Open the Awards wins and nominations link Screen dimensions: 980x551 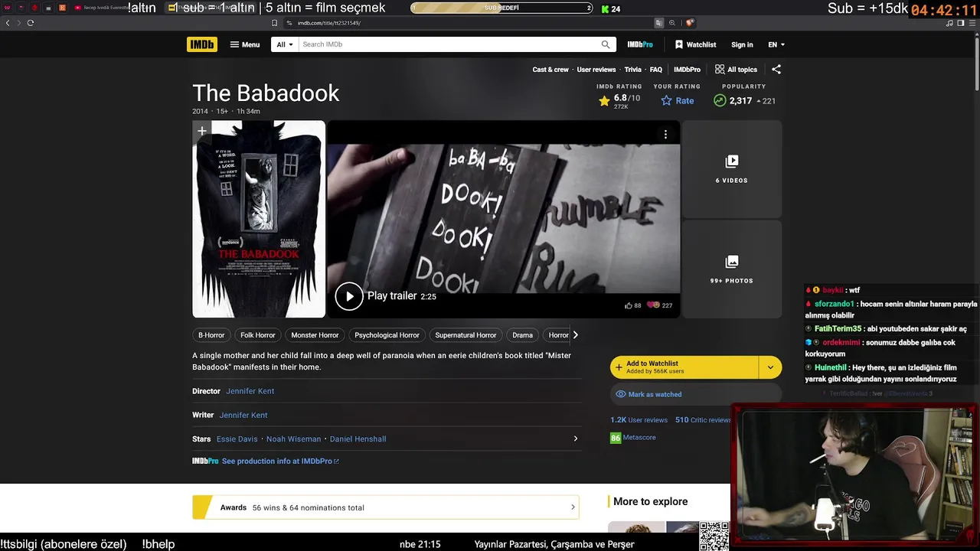(309, 507)
